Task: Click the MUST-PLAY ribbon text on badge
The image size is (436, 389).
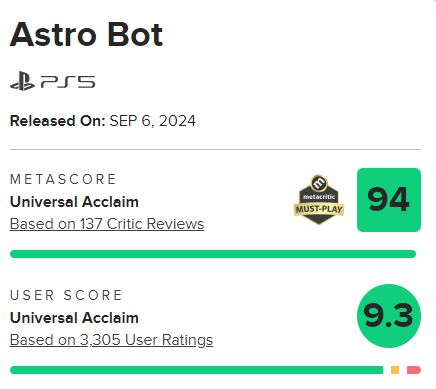Action: pyautogui.click(x=319, y=209)
